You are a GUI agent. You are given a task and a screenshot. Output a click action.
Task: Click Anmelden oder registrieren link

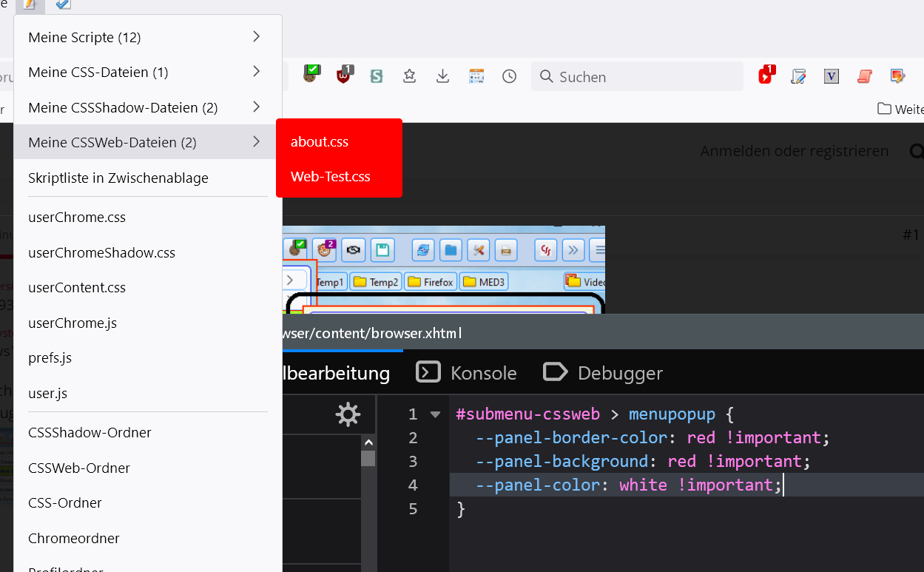[x=794, y=151]
